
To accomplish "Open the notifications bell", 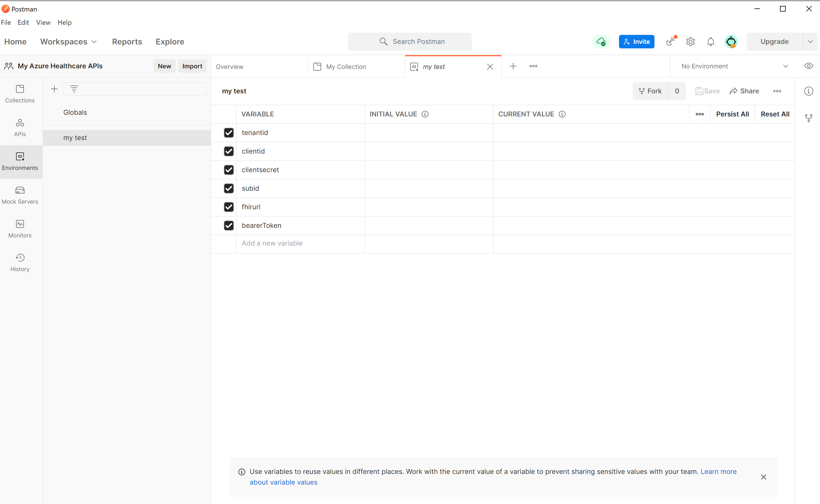I will click(710, 42).
